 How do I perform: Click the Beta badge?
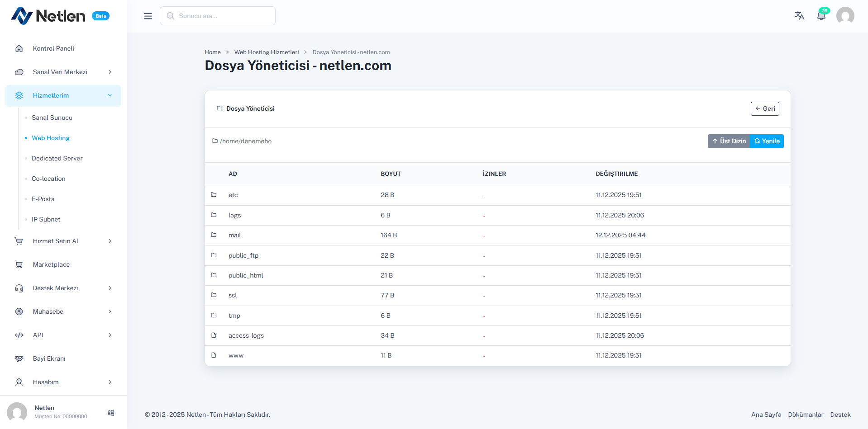(101, 16)
